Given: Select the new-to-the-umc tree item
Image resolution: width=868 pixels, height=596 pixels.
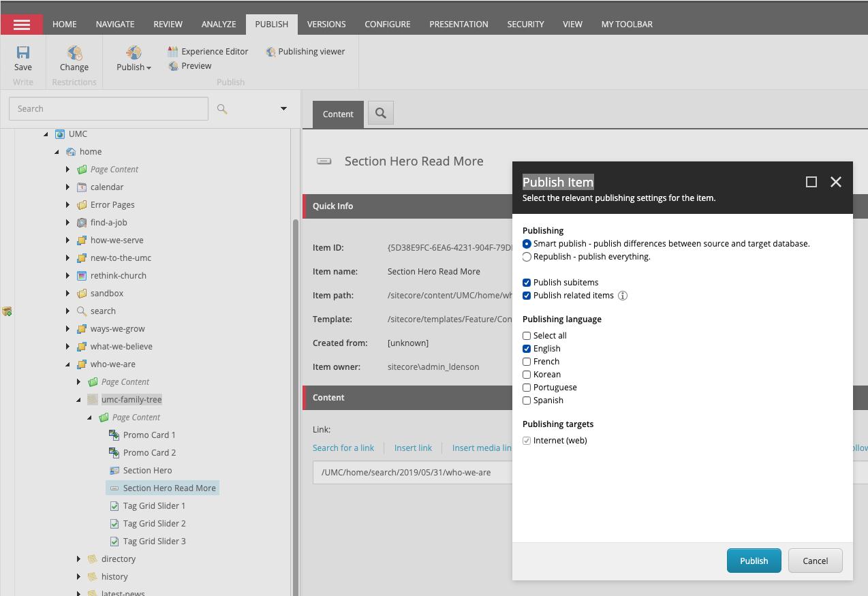Looking at the screenshot, I should 121,258.
